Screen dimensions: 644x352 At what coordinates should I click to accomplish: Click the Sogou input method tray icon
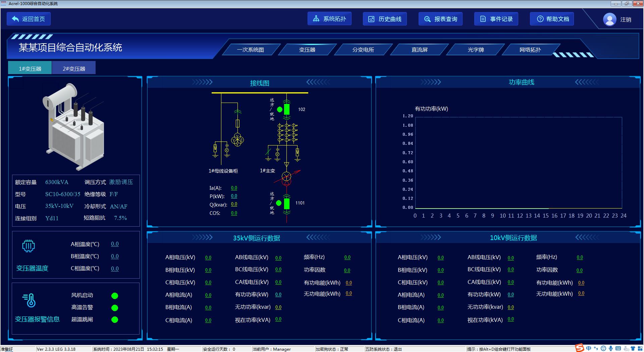(580, 348)
